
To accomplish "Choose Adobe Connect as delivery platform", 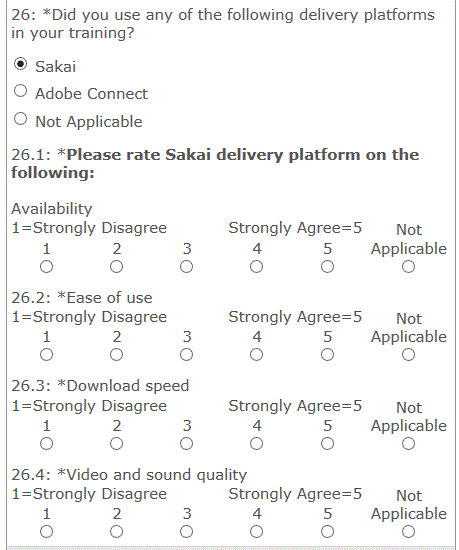I will pyautogui.click(x=20, y=91).
